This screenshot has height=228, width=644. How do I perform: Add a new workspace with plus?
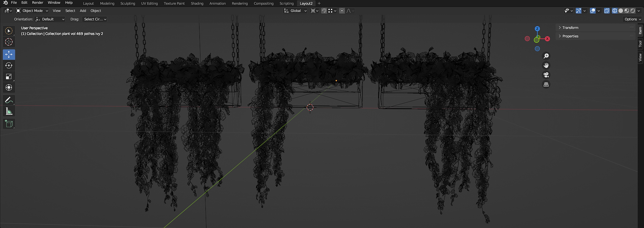click(x=319, y=3)
